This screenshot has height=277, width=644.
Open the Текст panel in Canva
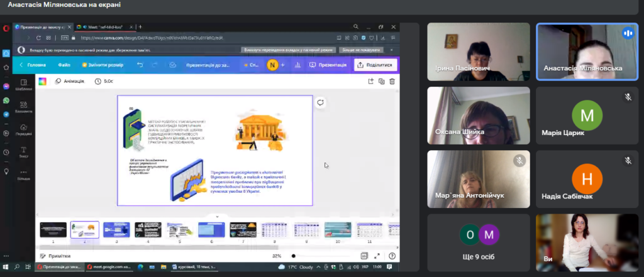pos(24,152)
